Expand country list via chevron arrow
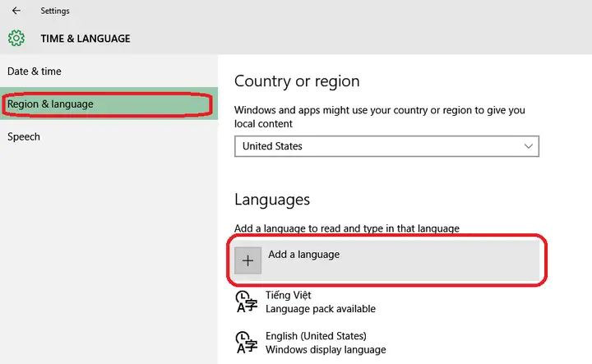 (528, 146)
